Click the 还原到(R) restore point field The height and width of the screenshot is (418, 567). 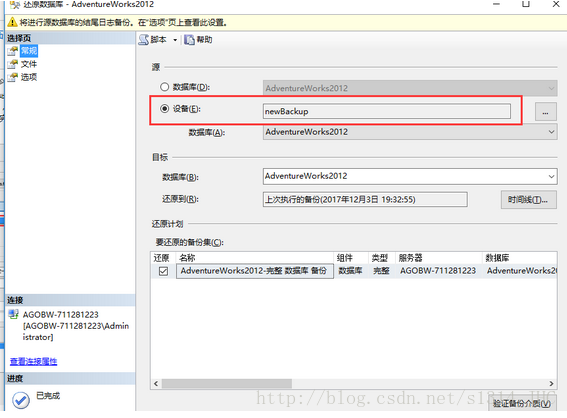click(365, 199)
